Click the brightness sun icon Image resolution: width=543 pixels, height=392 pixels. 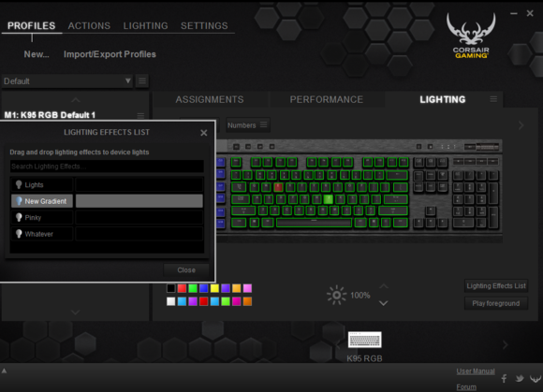tap(336, 295)
